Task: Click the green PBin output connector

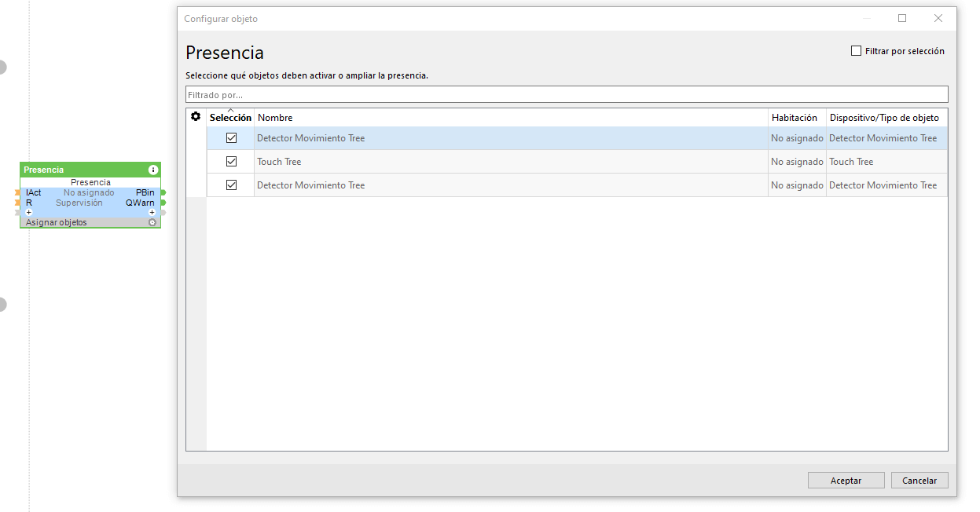Action: (x=163, y=192)
